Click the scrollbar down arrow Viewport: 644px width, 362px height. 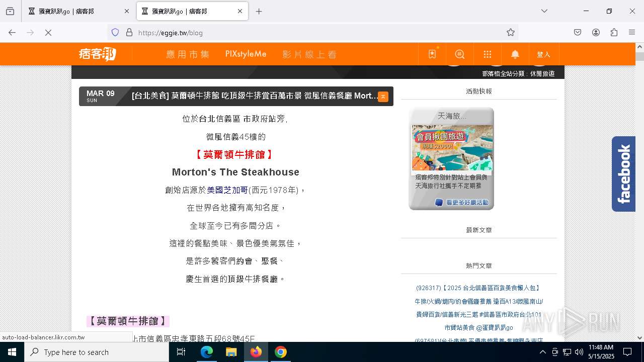click(639, 338)
